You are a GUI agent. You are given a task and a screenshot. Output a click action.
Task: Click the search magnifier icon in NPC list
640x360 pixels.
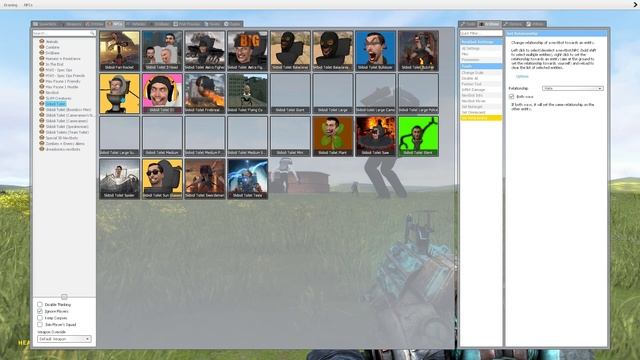(x=92, y=33)
